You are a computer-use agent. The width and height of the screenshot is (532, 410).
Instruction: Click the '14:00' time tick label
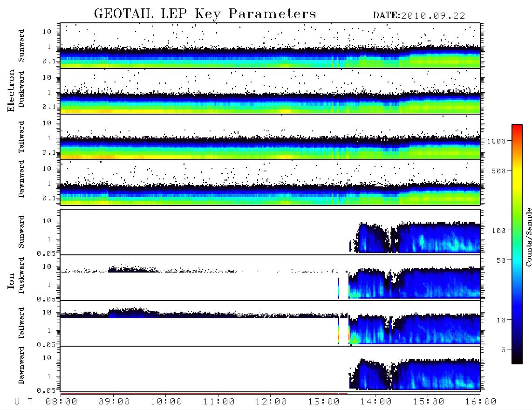click(x=376, y=402)
